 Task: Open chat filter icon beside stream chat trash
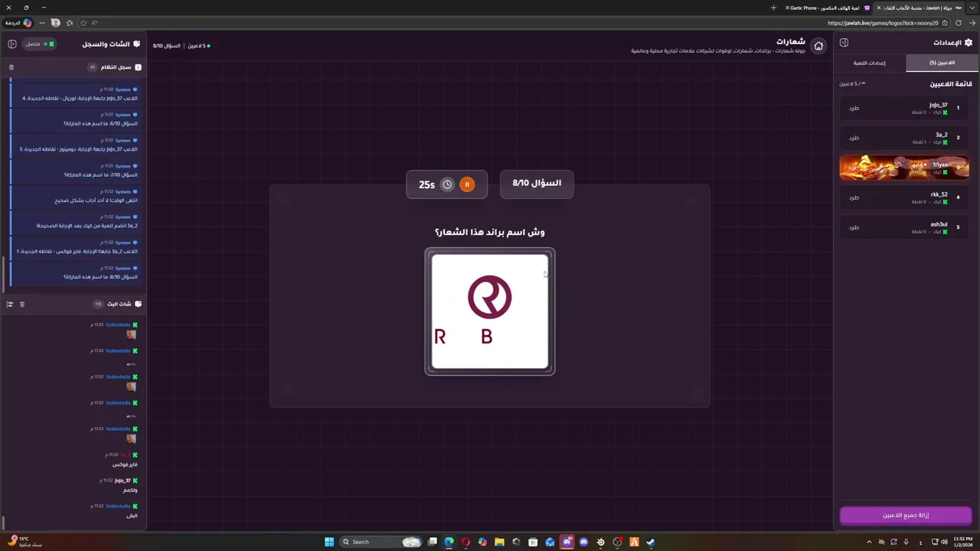[10, 305]
